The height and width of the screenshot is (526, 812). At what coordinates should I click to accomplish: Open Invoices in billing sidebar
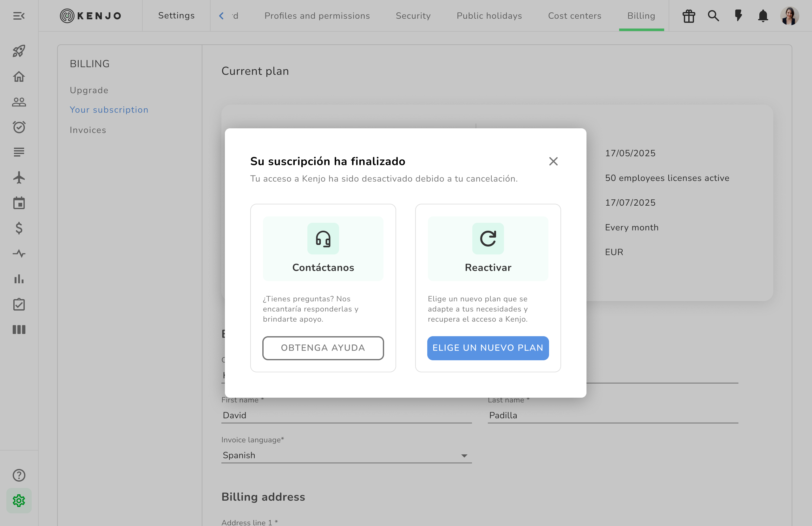[88, 130]
